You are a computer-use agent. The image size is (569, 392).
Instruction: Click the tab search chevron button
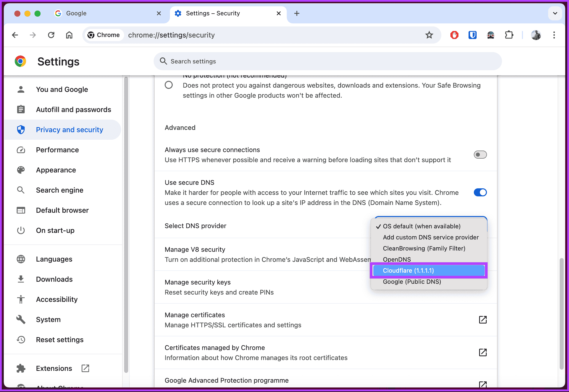555,13
